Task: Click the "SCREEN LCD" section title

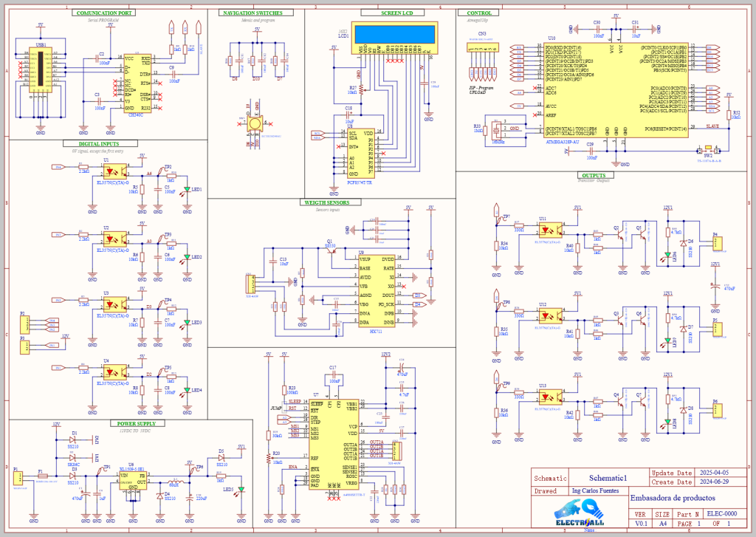Action: [396, 13]
